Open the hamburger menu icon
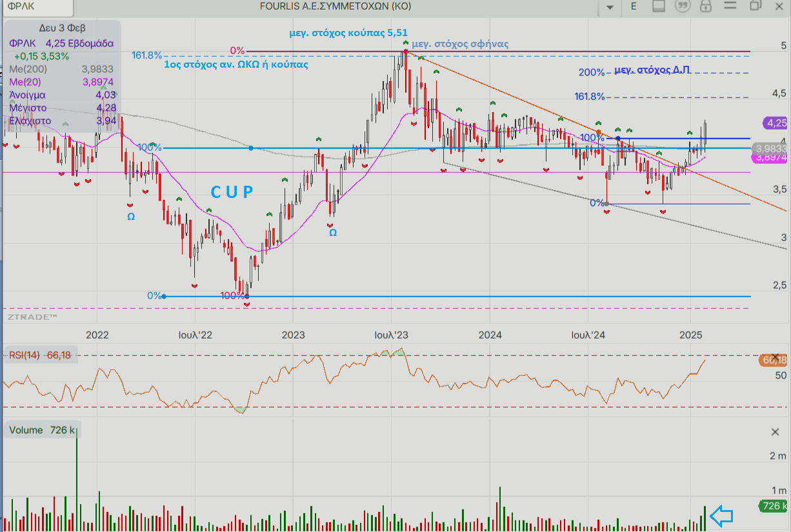 [731, 6]
